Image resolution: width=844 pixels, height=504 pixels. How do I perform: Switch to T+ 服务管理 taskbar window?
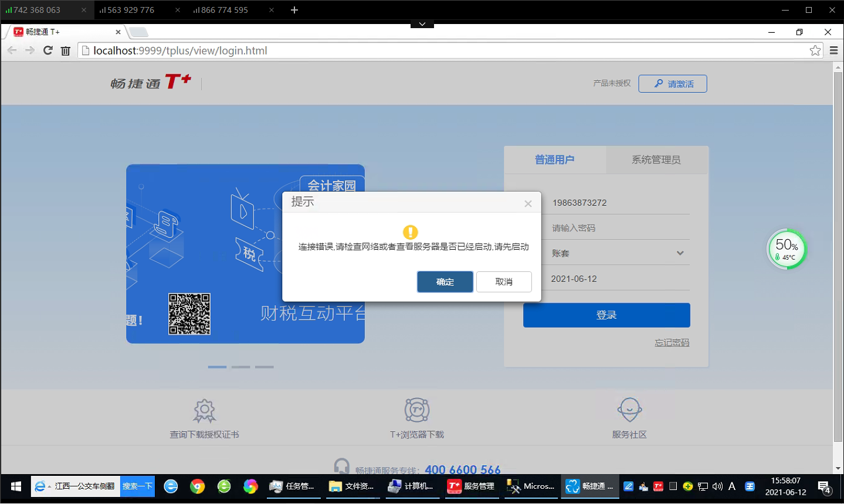471,486
